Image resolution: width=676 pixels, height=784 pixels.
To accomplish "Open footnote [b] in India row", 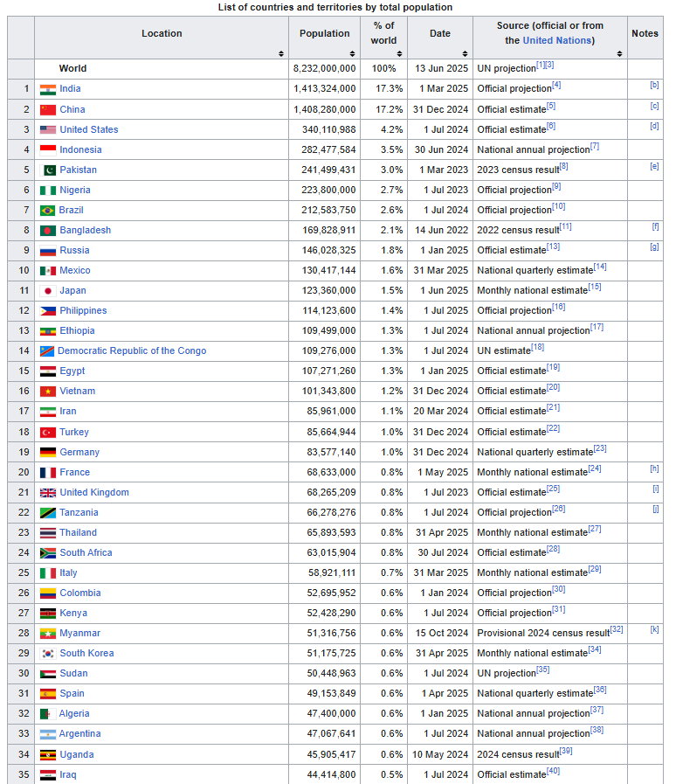I will [654, 85].
